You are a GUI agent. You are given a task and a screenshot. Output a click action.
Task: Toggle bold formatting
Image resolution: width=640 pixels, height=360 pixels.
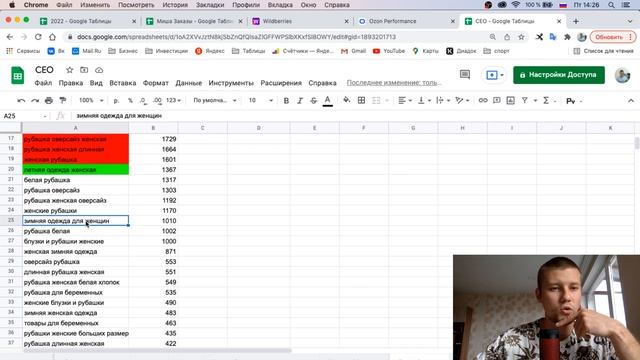coord(286,100)
